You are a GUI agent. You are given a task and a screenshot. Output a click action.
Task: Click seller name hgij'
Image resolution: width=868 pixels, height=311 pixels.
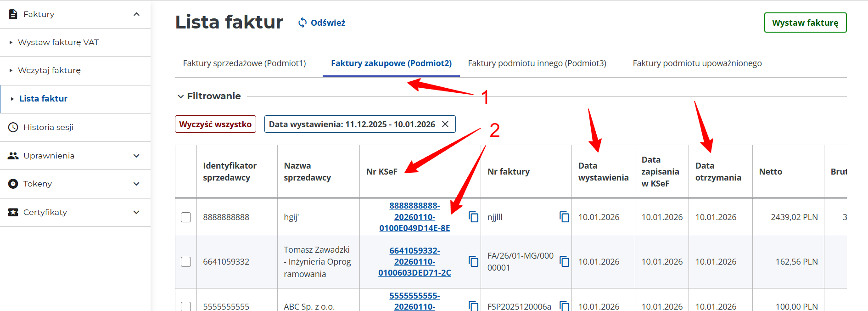(x=291, y=217)
